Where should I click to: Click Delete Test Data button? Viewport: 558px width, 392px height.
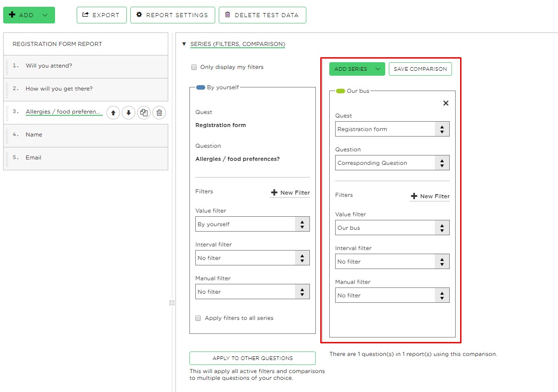262,15
